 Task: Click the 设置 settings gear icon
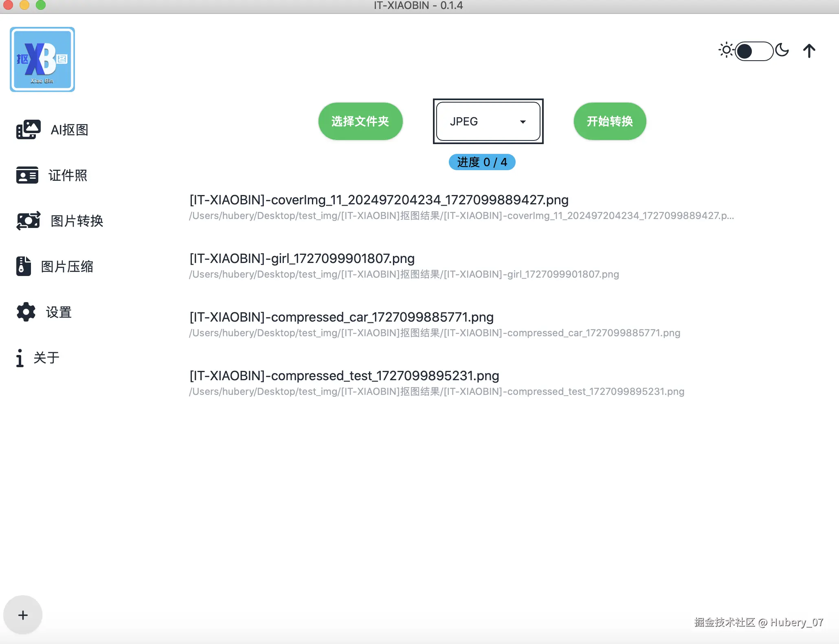[x=26, y=312]
